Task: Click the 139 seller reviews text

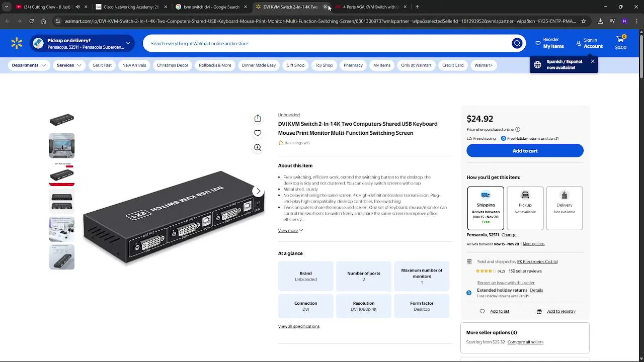Action: click(525, 271)
